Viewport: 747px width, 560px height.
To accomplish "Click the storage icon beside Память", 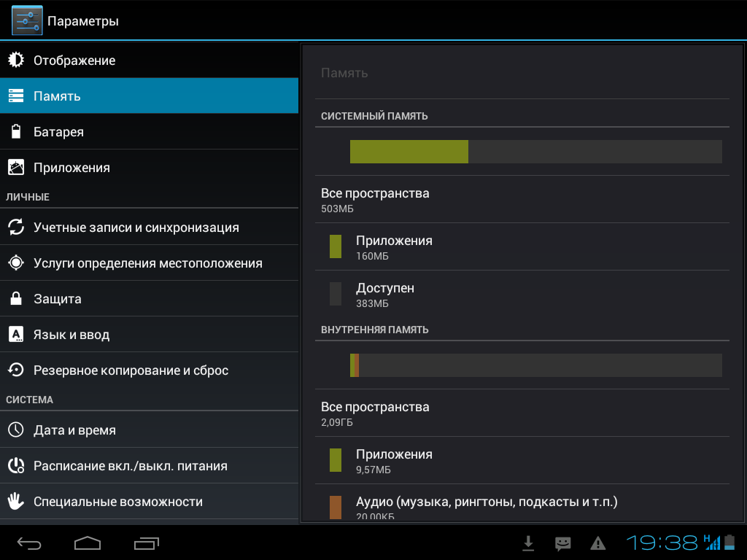I will [16, 96].
